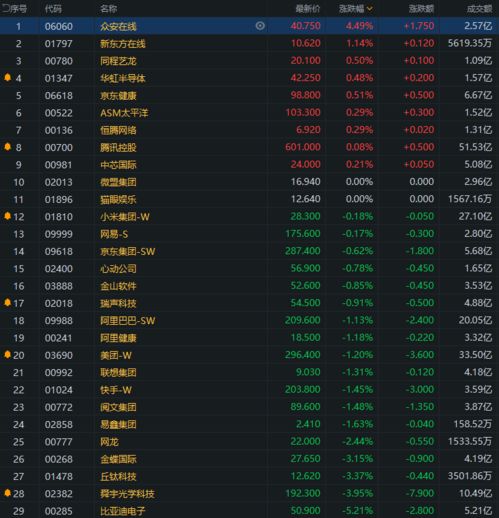The image size is (499, 518).
Task: Select the 新东方在线 row
Action: click(249, 43)
